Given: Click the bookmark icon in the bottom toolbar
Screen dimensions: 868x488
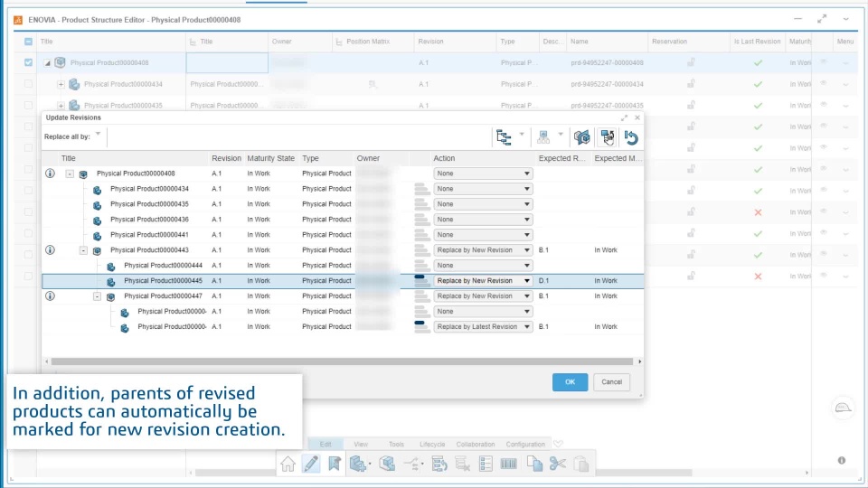Looking at the screenshot, I should point(335,464).
